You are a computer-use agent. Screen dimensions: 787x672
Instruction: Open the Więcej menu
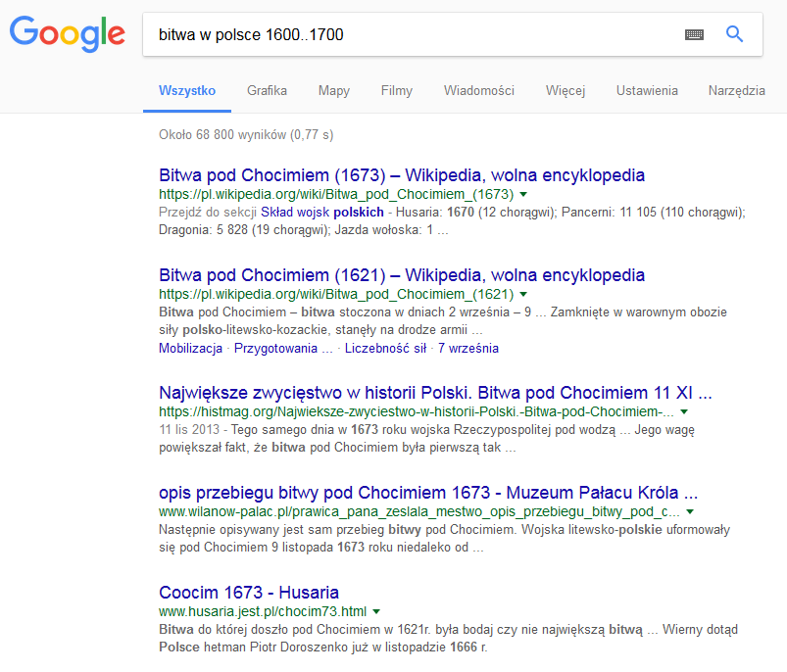[566, 91]
